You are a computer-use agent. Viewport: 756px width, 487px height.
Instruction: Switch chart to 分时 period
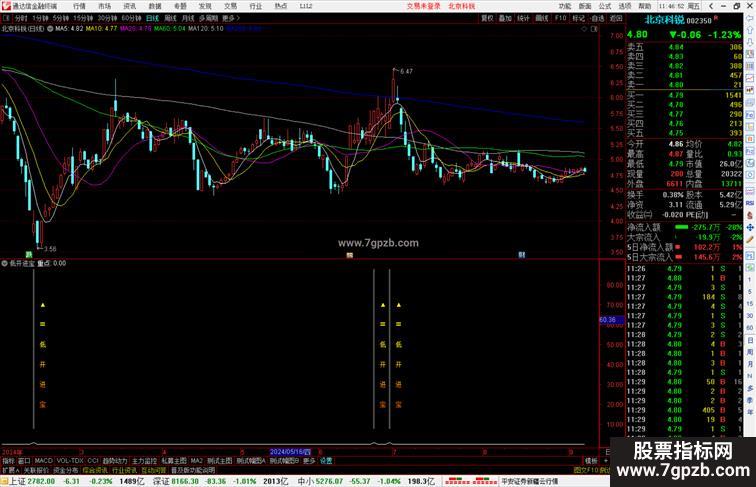click(x=21, y=18)
